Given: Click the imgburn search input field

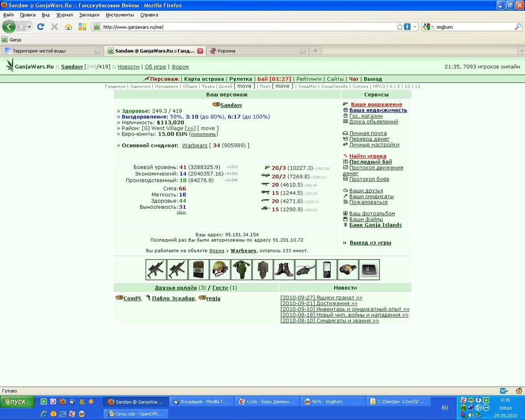Looking at the screenshot, I should tap(474, 27).
